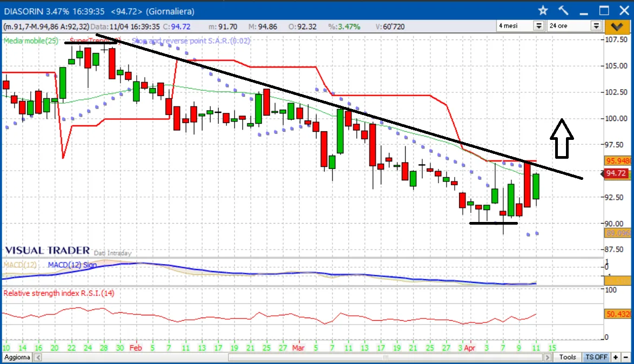The width and height of the screenshot is (634, 364).
Task: Click the 'Data:11/04 16:39:35' timestamp
Action: point(125,26)
